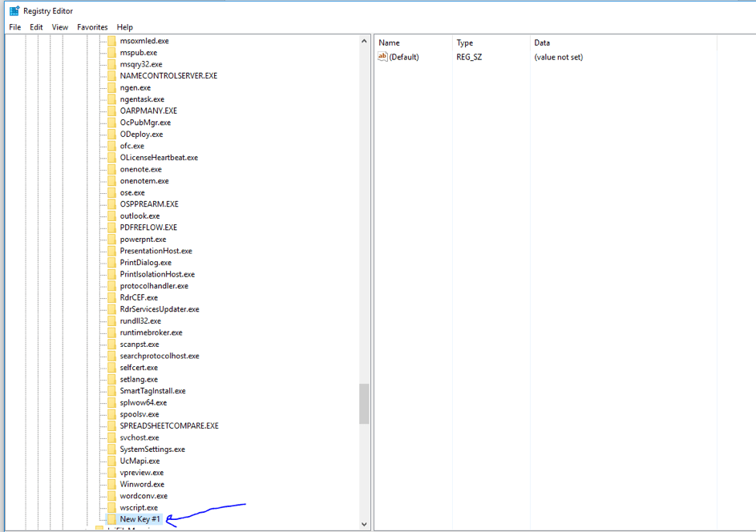Viewport: 756px width, 532px height.
Task: Select the runtimebroker.exe key
Action: click(151, 332)
